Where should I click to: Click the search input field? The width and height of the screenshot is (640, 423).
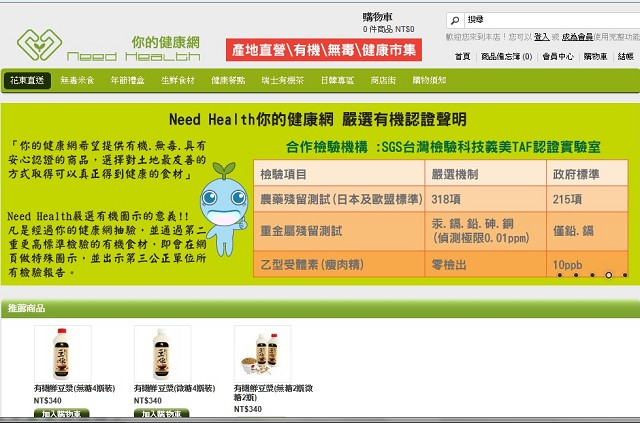pos(552,20)
